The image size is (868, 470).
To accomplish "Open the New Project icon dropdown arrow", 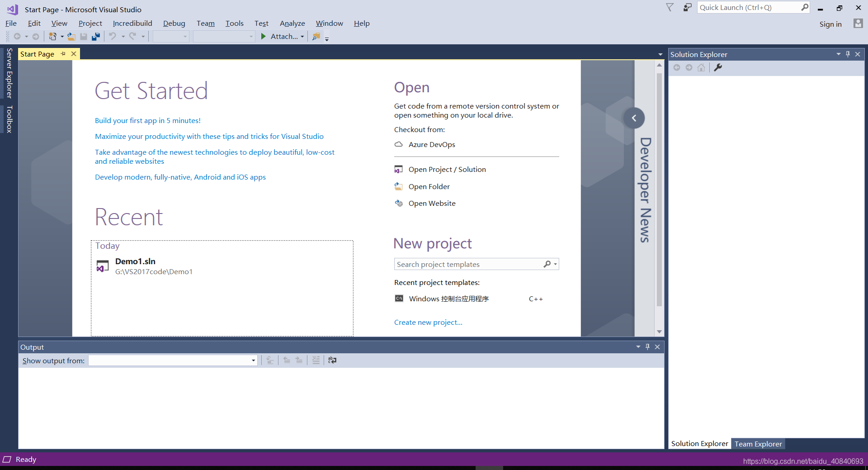I will pyautogui.click(x=62, y=37).
